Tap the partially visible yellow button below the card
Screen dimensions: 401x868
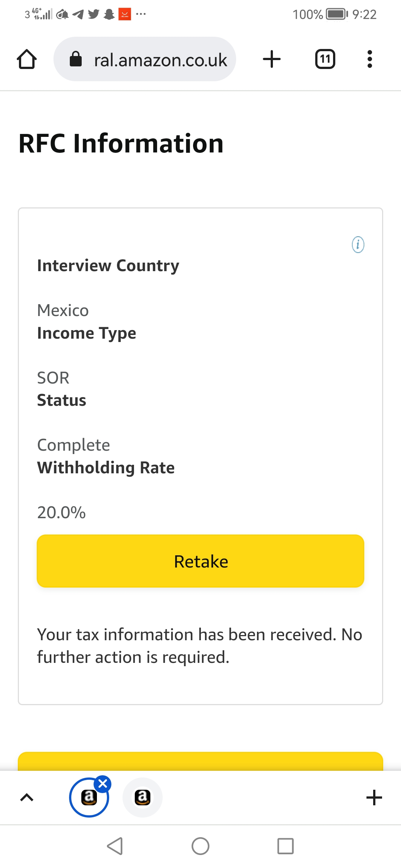point(200,761)
